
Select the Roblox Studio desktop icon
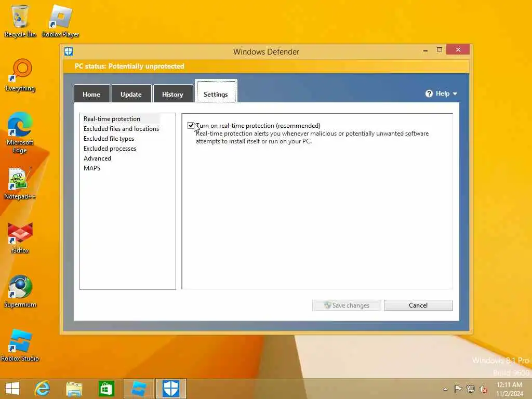[20, 345]
